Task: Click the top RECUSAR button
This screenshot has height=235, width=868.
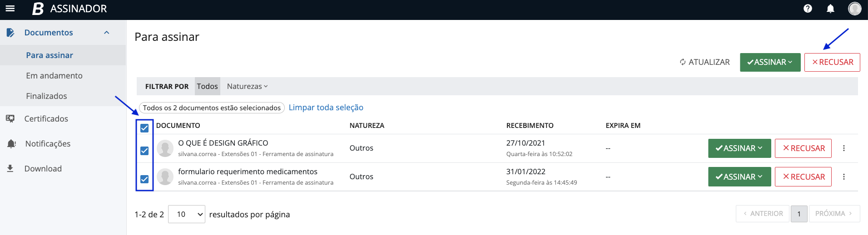Action: pos(832,62)
